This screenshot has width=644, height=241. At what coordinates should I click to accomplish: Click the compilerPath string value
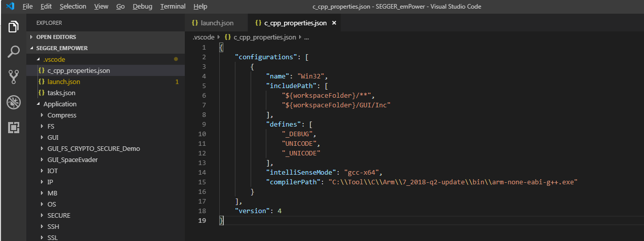[x=453, y=182]
